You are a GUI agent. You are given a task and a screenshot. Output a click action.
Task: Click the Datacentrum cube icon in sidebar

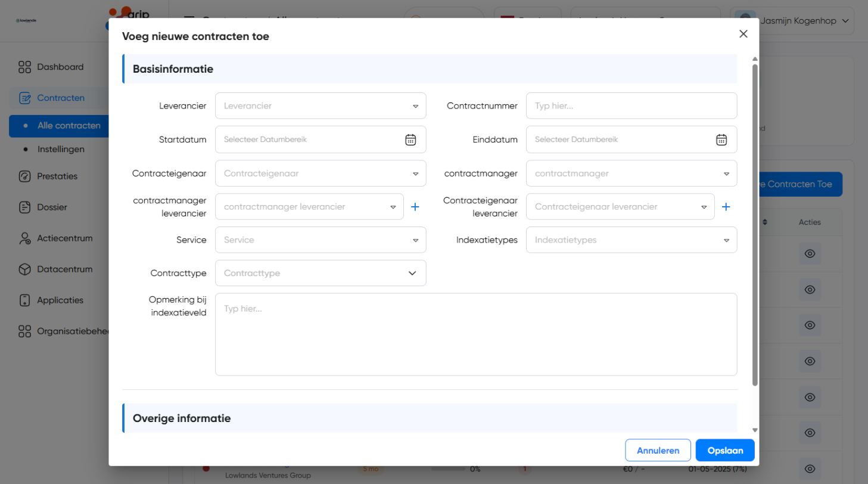[x=24, y=269]
